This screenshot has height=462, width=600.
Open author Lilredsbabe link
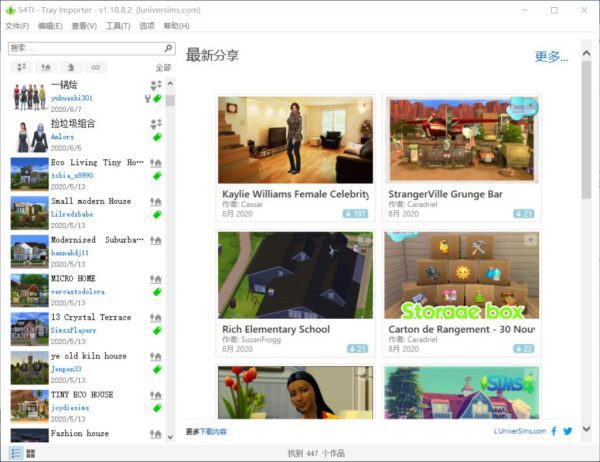(72, 214)
